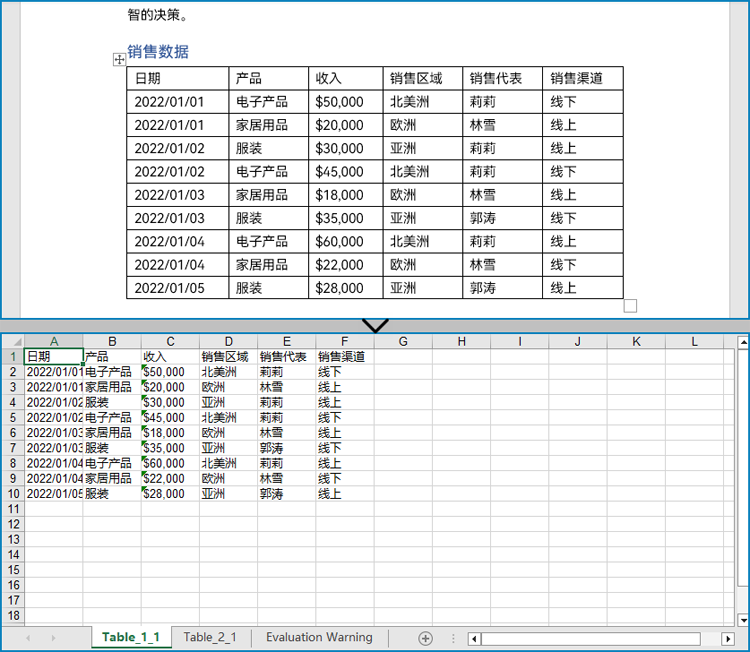Select column A header
The image size is (750, 652).
pos(54,342)
